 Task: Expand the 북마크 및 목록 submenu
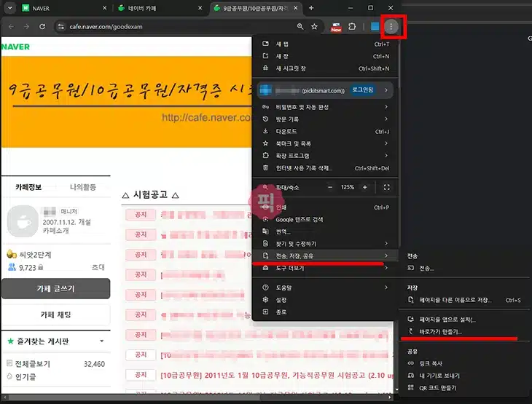pyautogui.click(x=324, y=144)
